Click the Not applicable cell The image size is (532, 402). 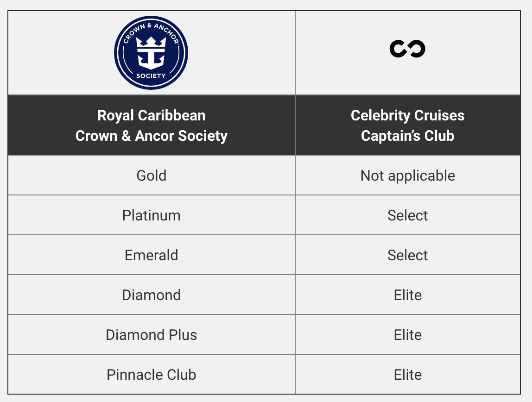tap(407, 176)
